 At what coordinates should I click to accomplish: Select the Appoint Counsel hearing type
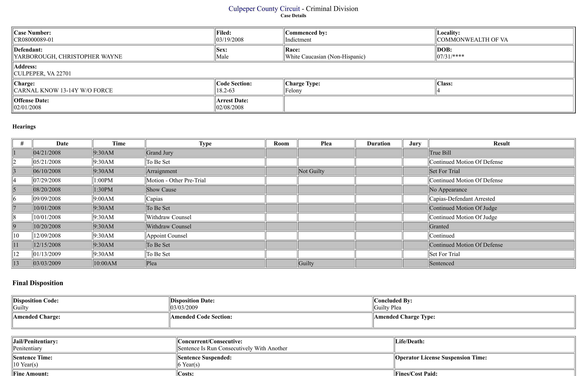167,236
